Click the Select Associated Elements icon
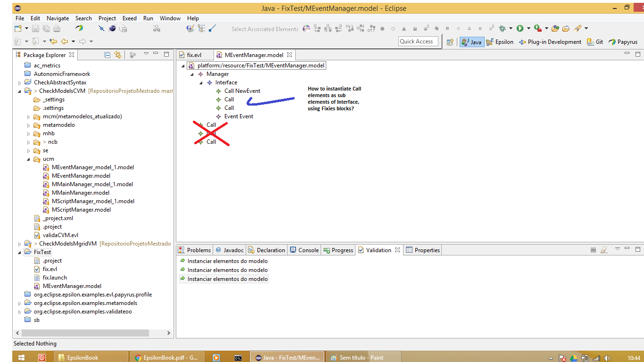Image resolution: width=644 pixels, height=362 pixels. (306, 29)
